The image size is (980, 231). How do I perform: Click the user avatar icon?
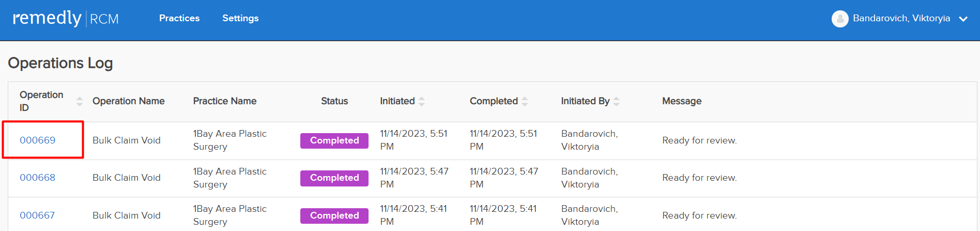[840, 19]
